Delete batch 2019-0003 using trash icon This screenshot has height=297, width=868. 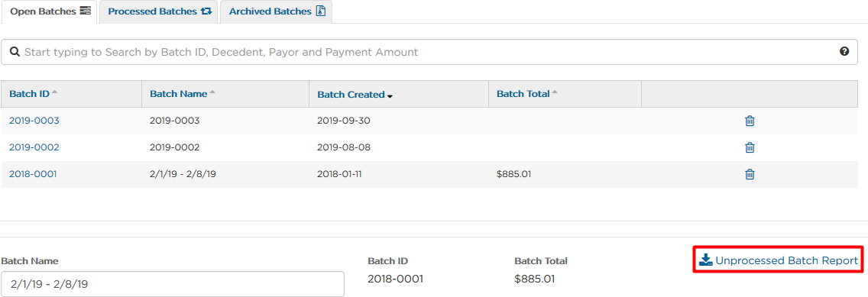coord(750,121)
